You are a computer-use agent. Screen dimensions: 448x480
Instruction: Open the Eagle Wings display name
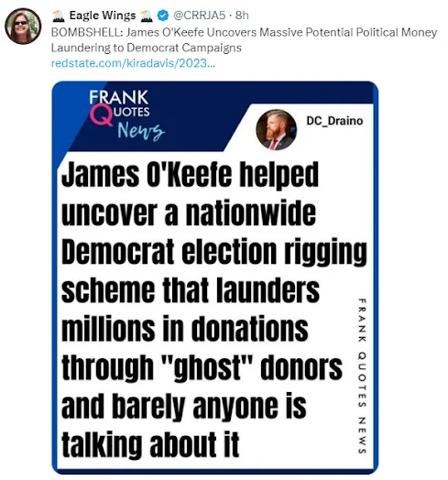tap(103, 16)
